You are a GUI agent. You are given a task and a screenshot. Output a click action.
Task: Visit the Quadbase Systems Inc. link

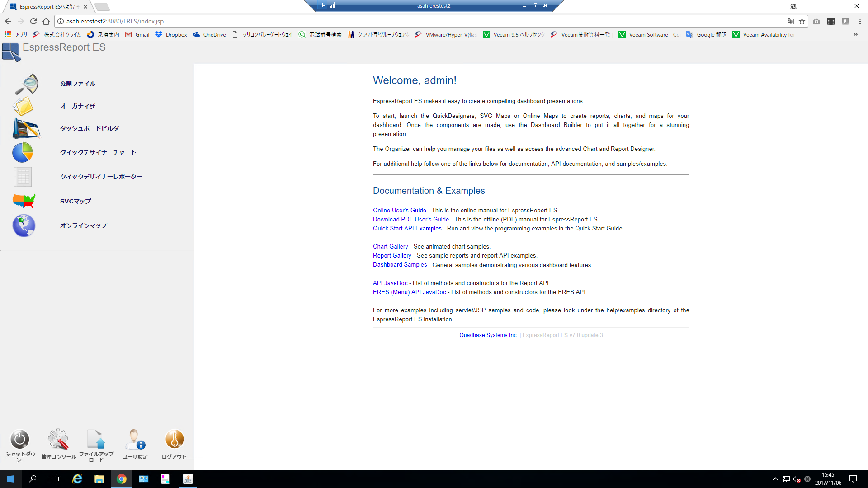(488, 335)
